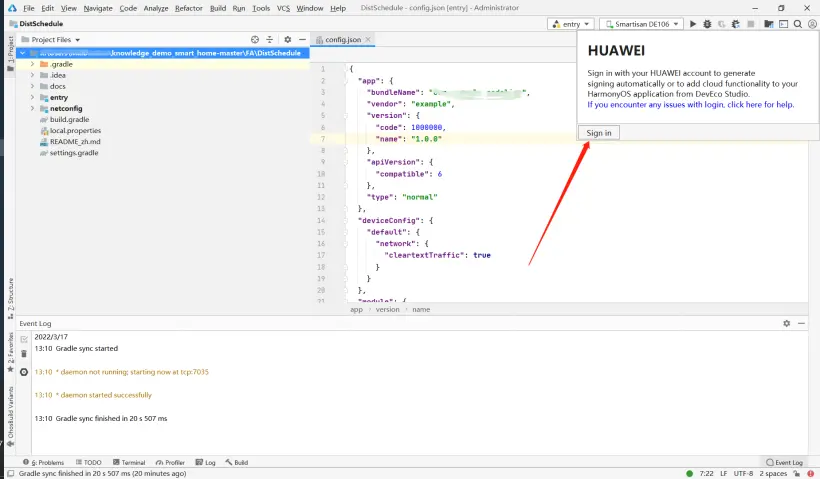Click the stop square icon
Screen dimensions: 820x479
(x=750, y=24)
